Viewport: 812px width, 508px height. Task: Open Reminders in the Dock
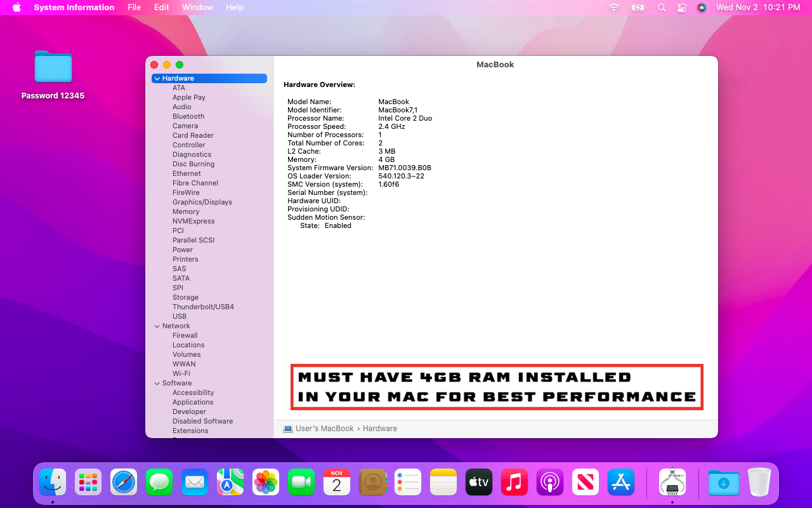(x=408, y=482)
